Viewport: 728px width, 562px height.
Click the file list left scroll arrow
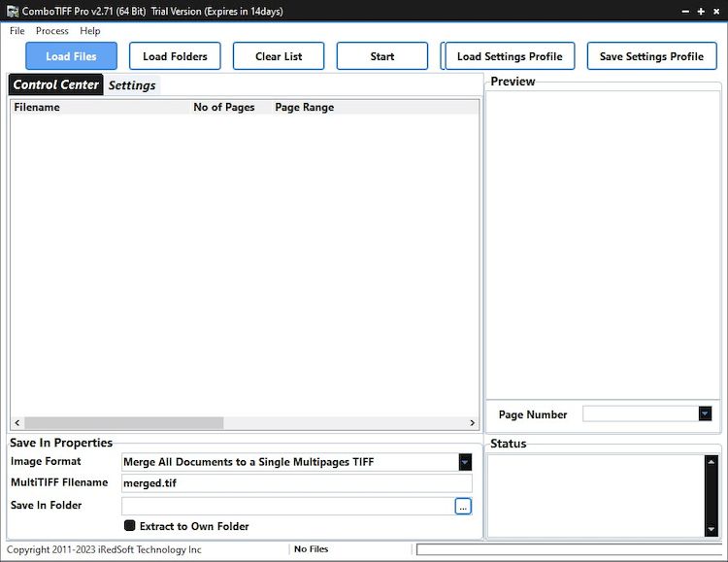tap(17, 423)
